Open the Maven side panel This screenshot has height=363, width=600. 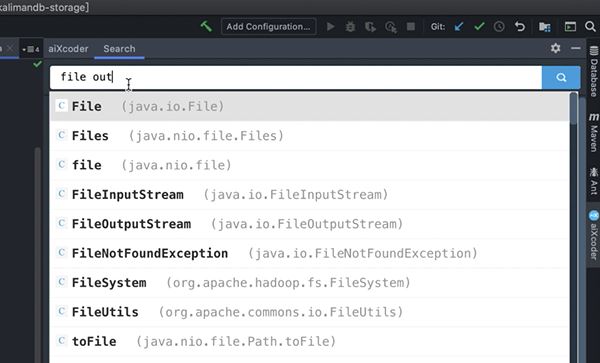coord(593,132)
